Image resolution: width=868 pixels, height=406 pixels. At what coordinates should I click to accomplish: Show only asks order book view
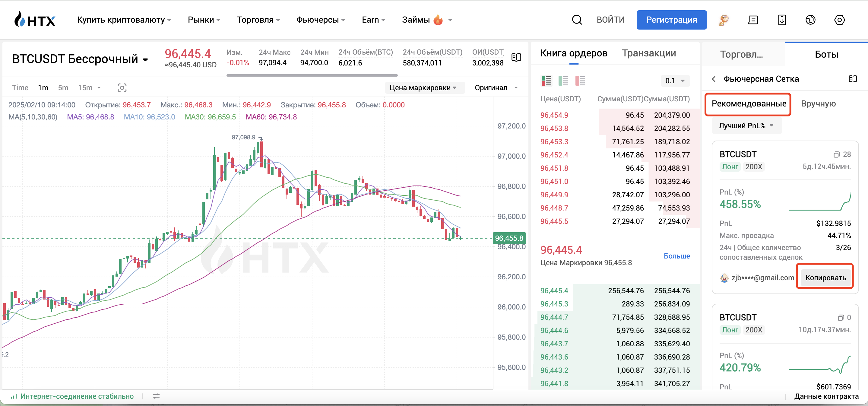[580, 81]
